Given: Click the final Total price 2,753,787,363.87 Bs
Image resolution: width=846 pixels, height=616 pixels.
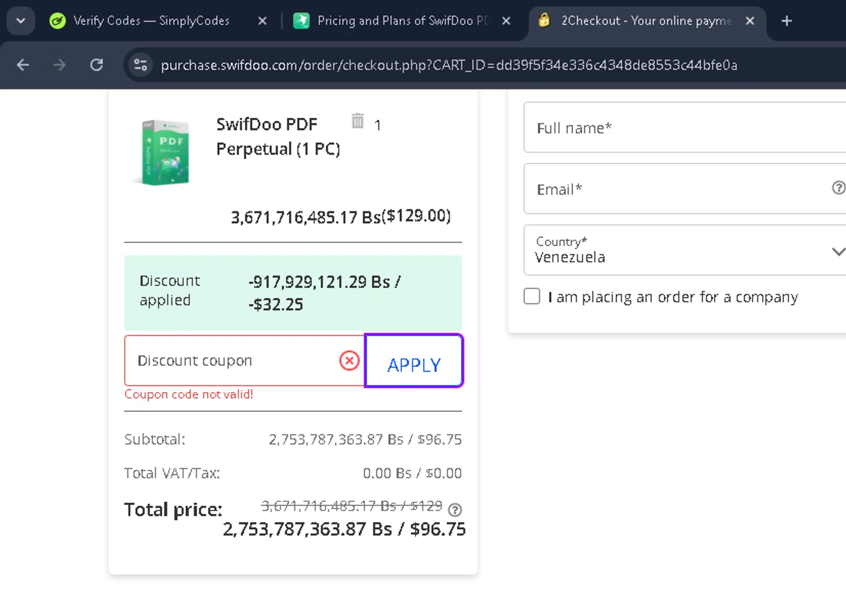Looking at the screenshot, I should 307,530.
